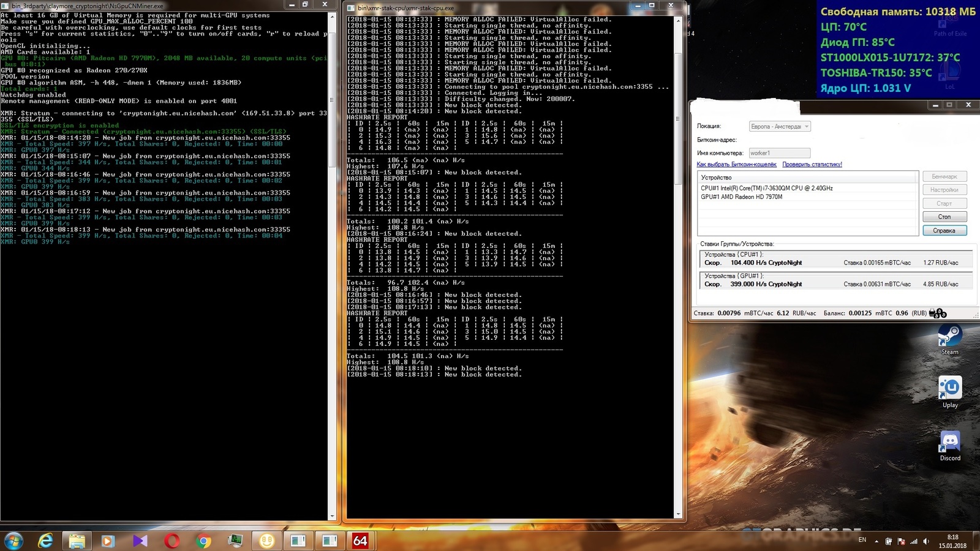Switch to second console window on taskbar
Viewport: 980px width, 551px height.
pos(330,541)
